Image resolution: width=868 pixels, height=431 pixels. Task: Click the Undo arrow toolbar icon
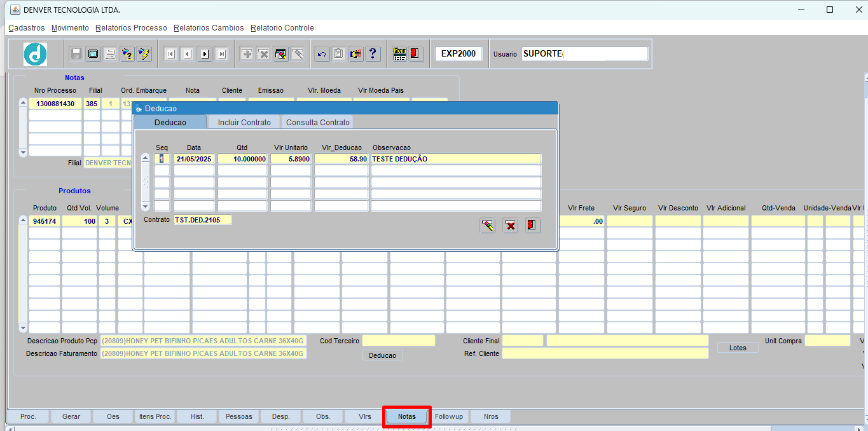[x=322, y=54]
